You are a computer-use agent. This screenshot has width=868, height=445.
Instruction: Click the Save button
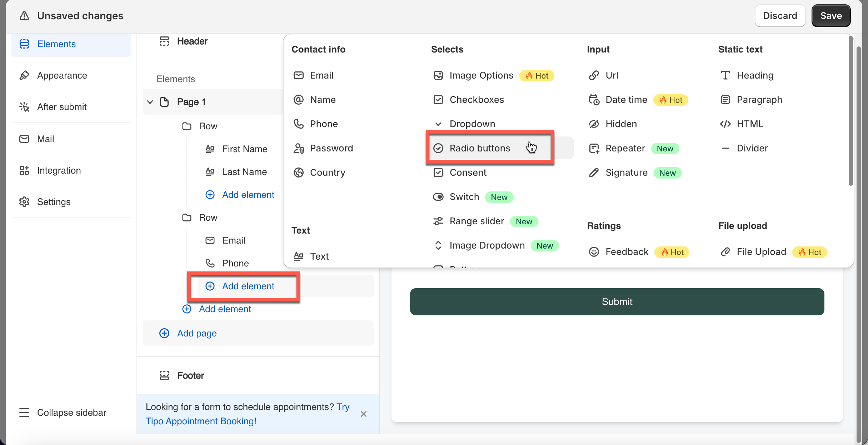pyautogui.click(x=830, y=16)
